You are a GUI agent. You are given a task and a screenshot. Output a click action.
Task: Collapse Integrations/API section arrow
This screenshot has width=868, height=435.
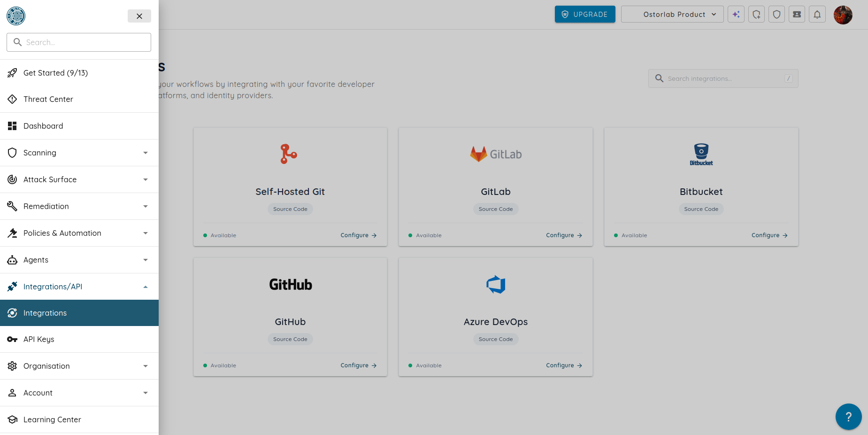(x=146, y=287)
